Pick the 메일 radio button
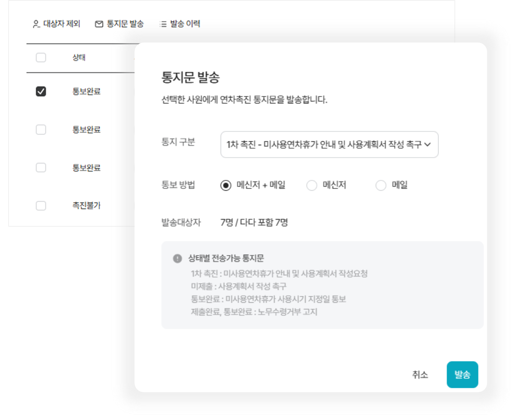 (x=381, y=186)
